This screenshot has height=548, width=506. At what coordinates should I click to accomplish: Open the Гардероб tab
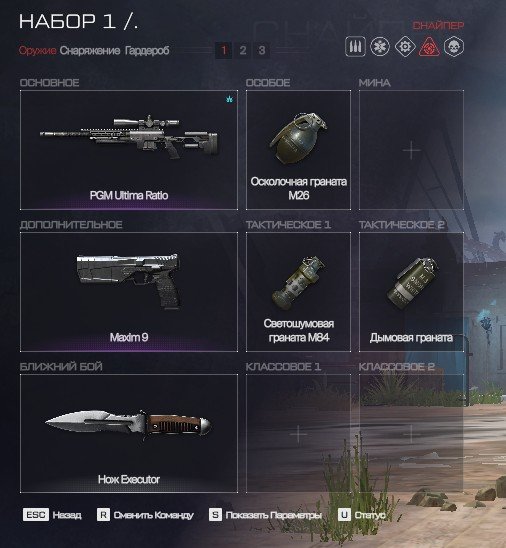tap(147, 51)
